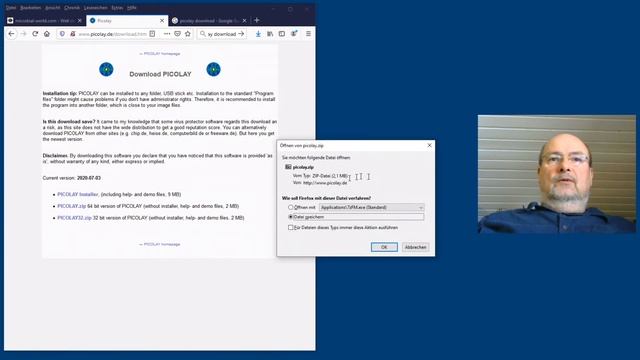640x360 pixels.
Task: Open the downloads panel arrow
Action: (x=258, y=34)
